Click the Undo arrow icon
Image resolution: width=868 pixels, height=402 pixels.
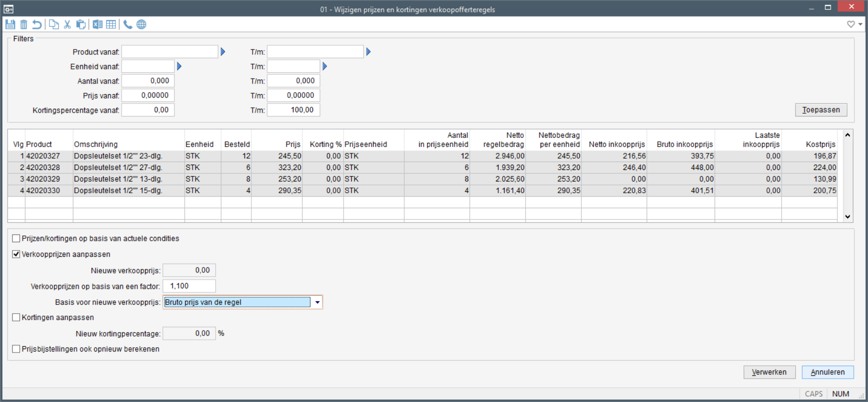37,24
